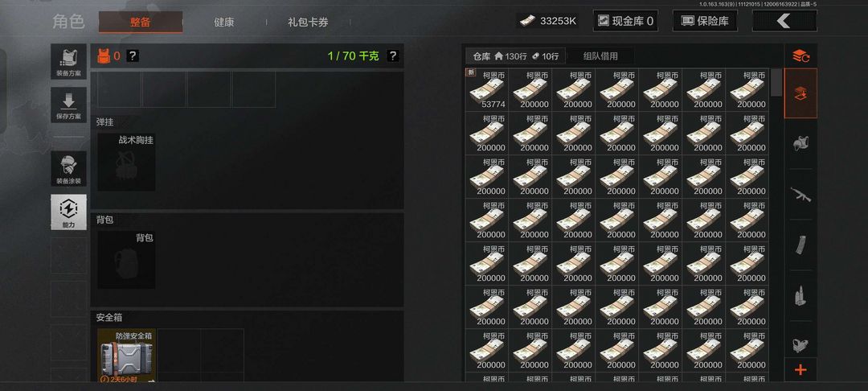Click the warehouse vertical scrollbar

click(776, 83)
